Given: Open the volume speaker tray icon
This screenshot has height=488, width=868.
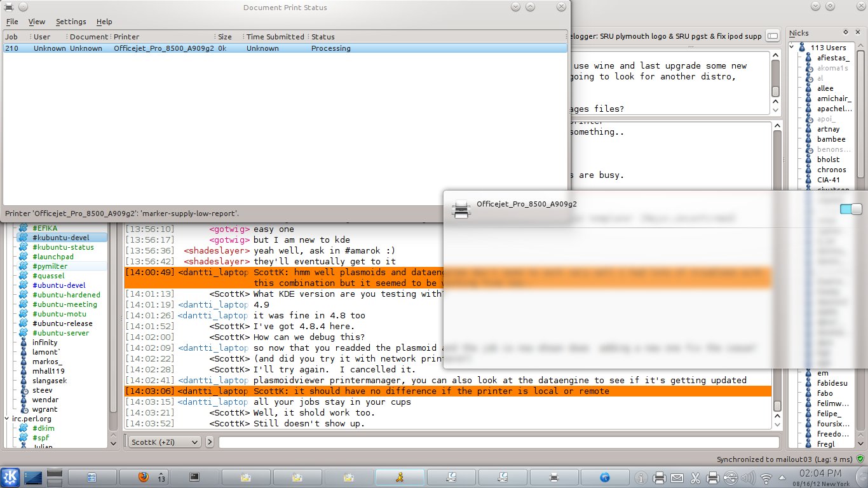Looking at the screenshot, I should 749,477.
